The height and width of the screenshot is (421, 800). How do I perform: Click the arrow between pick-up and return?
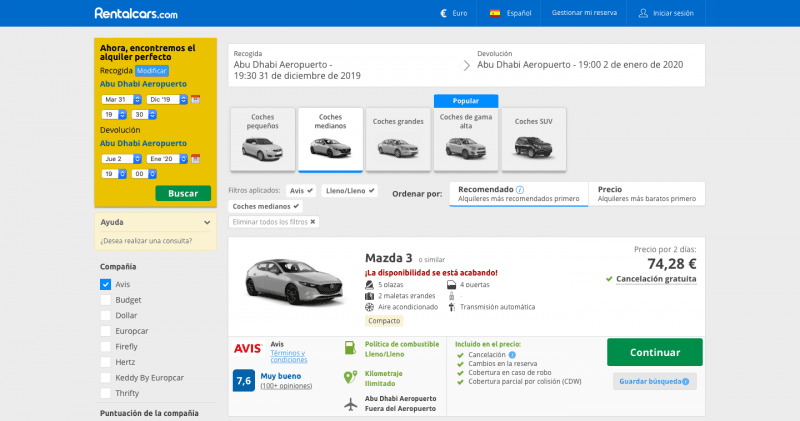pos(465,65)
